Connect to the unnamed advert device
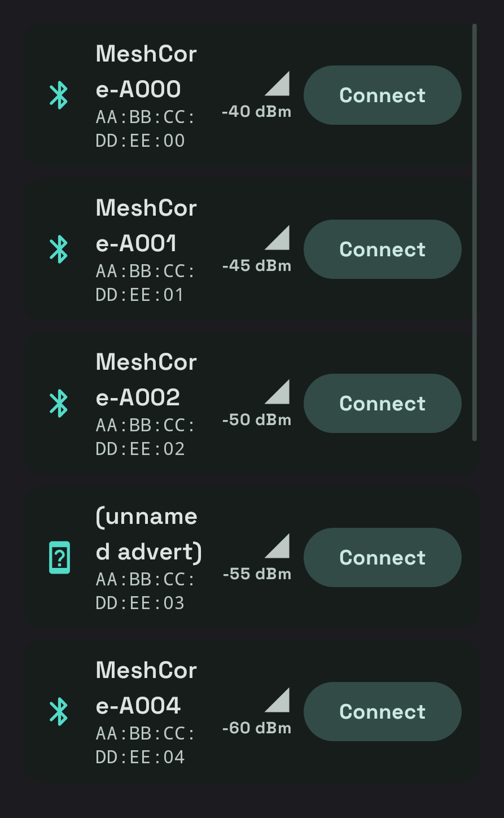504x818 pixels. click(x=383, y=557)
